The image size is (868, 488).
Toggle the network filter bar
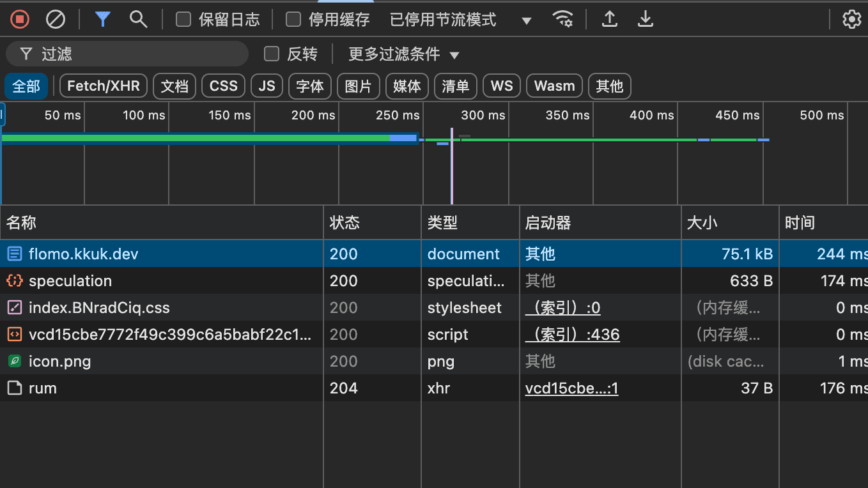102,19
